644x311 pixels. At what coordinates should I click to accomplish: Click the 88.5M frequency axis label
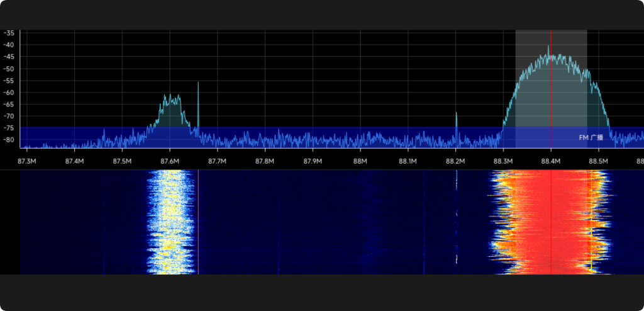[598, 161]
